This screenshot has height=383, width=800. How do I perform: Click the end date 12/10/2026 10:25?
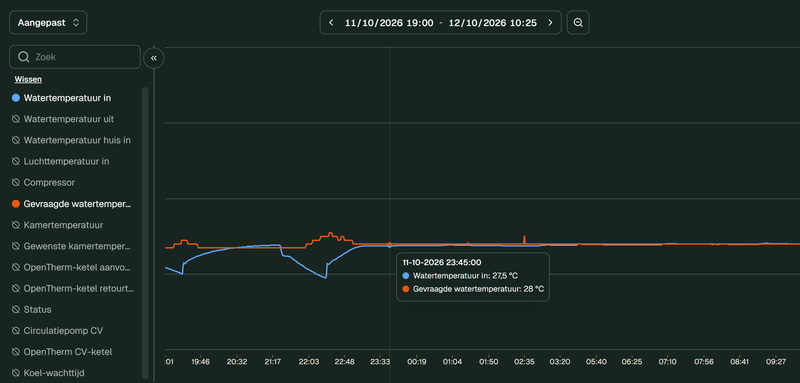pos(493,23)
